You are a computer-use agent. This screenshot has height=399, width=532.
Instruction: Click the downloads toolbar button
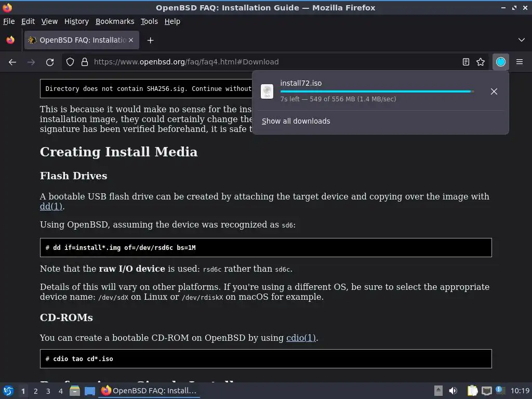[x=500, y=62]
